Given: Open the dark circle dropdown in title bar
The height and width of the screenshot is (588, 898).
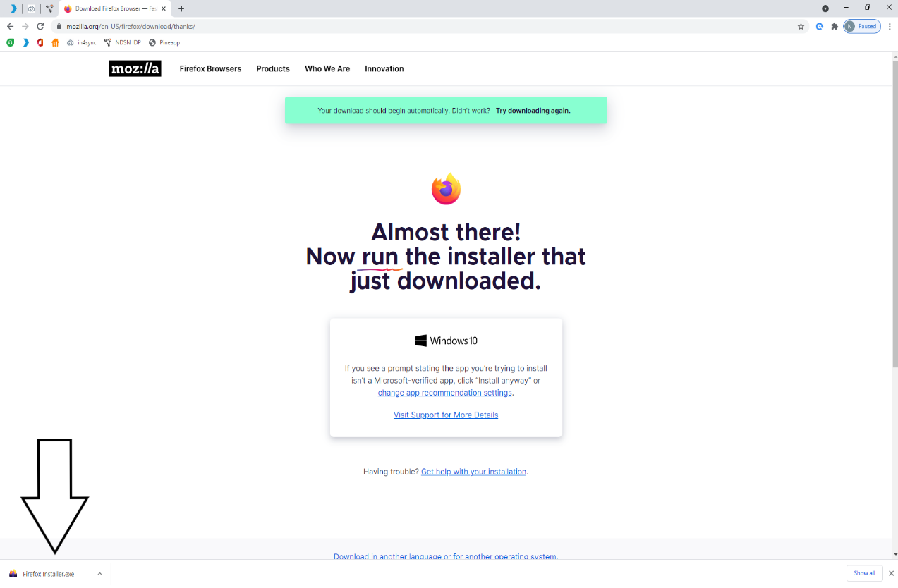Looking at the screenshot, I should click(825, 8).
